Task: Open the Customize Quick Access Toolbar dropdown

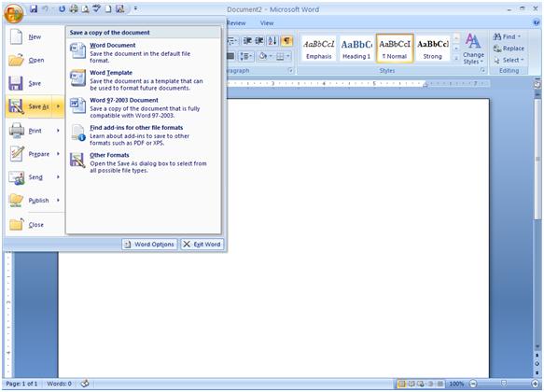Action: pos(135,9)
